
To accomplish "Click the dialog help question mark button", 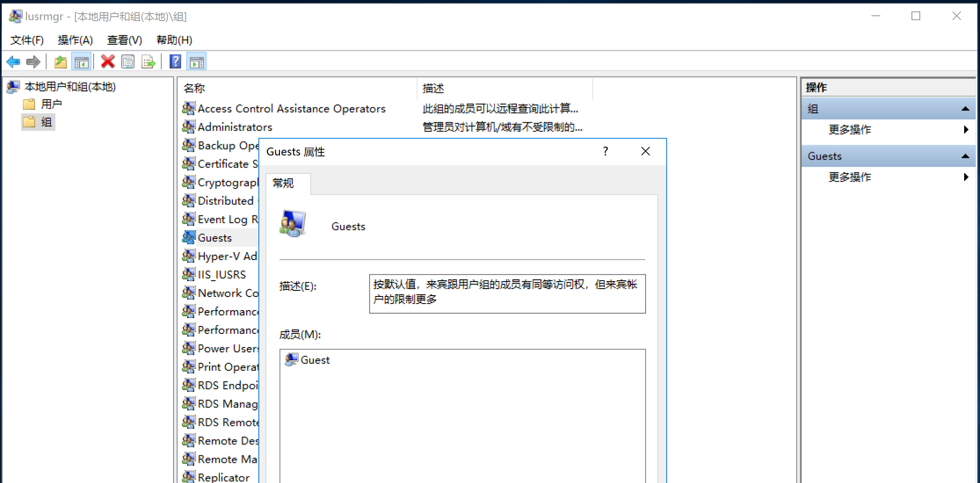I will [606, 152].
